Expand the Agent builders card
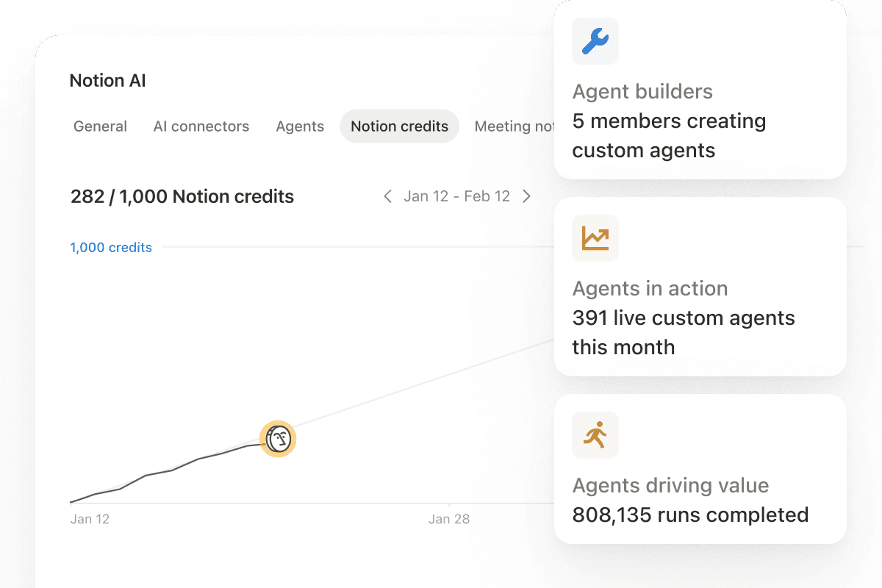The image size is (882, 588). 700,88
